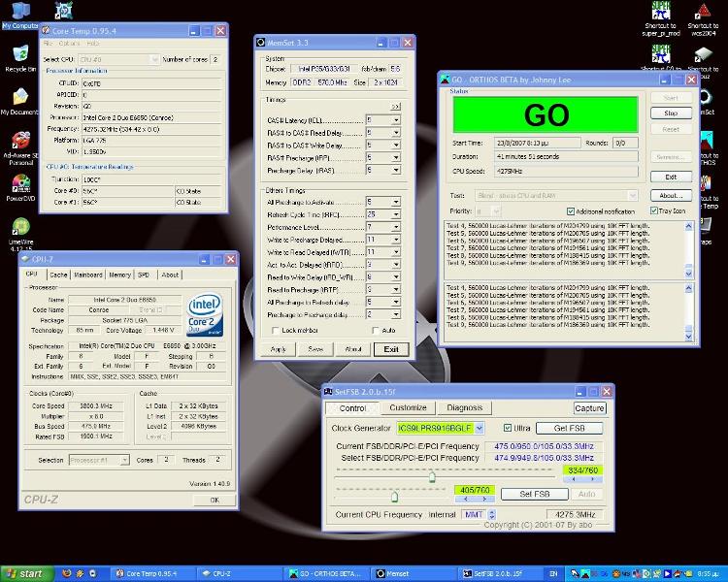
Task: Toggle Tray Icon checkbox in ORTHOS
Action: (x=653, y=210)
